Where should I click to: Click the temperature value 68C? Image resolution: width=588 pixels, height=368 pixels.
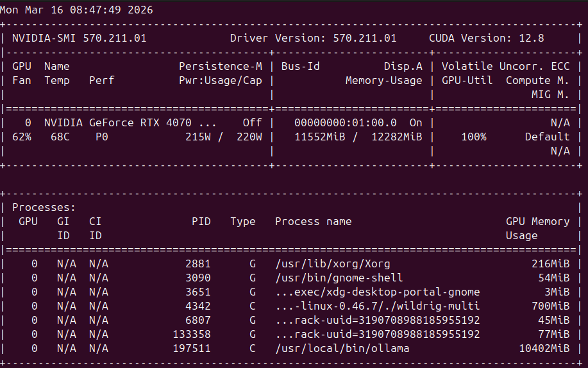tap(60, 137)
